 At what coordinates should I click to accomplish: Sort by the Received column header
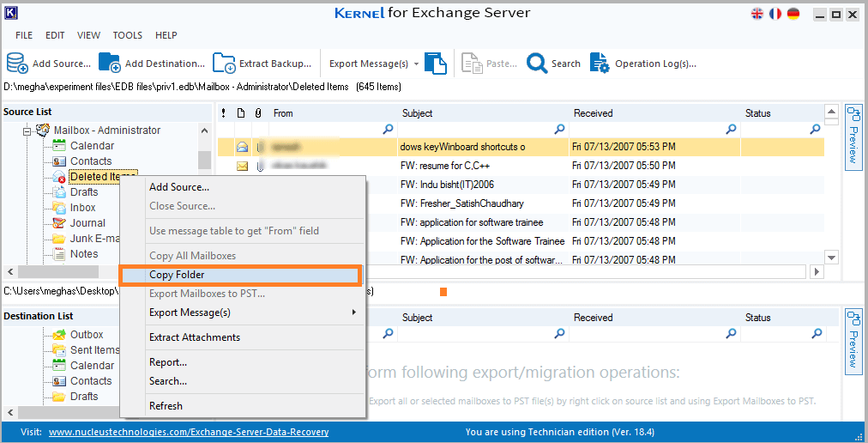click(x=655, y=113)
